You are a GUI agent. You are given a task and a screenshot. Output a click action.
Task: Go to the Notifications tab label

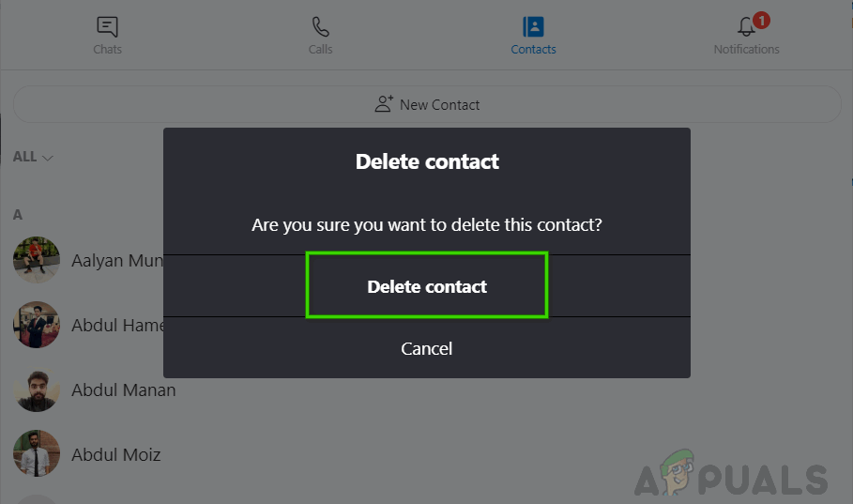coord(746,49)
